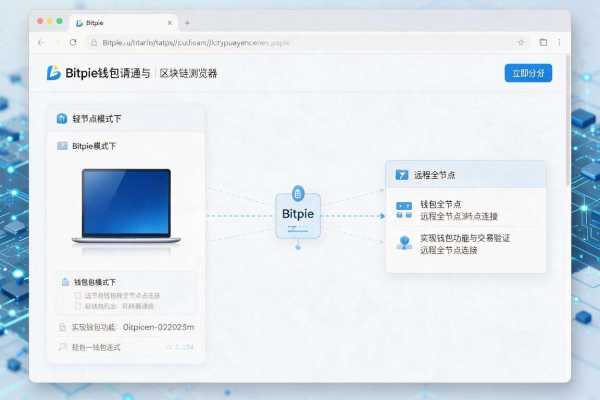The width and height of the screenshot is (600, 400).
Task: Open the browser three-dot menu
Action: tap(559, 42)
